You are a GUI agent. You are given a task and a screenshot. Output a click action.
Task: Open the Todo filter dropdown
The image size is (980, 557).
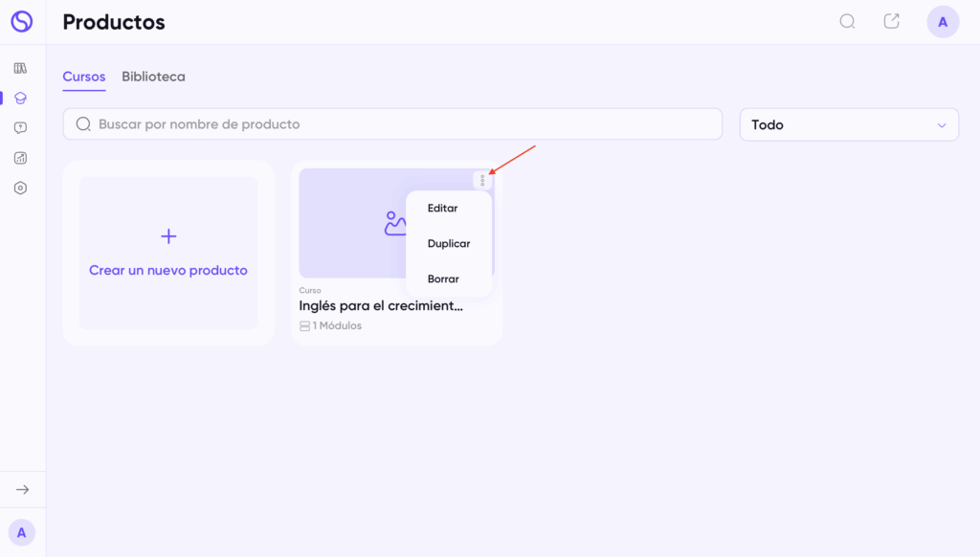(x=849, y=124)
